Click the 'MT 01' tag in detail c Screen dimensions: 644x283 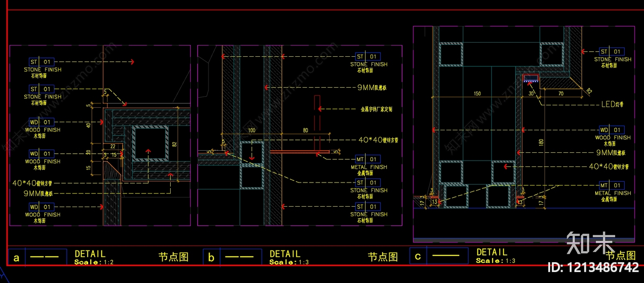click(x=612, y=185)
